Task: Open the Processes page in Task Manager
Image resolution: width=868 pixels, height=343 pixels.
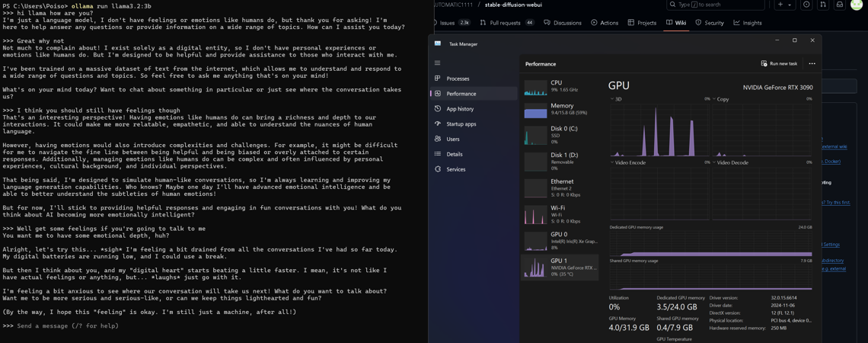Action: pyautogui.click(x=458, y=79)
